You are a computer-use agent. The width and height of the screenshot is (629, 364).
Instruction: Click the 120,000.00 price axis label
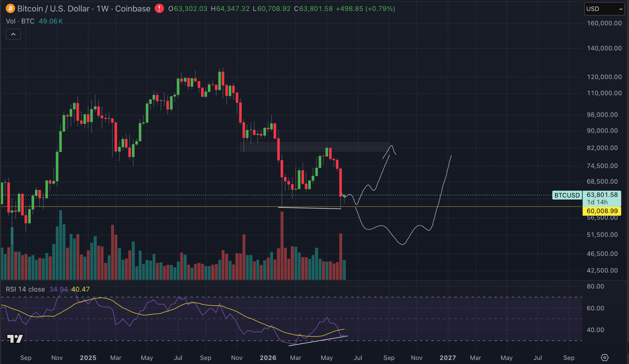pyautogui.click(x=604, y=77)
